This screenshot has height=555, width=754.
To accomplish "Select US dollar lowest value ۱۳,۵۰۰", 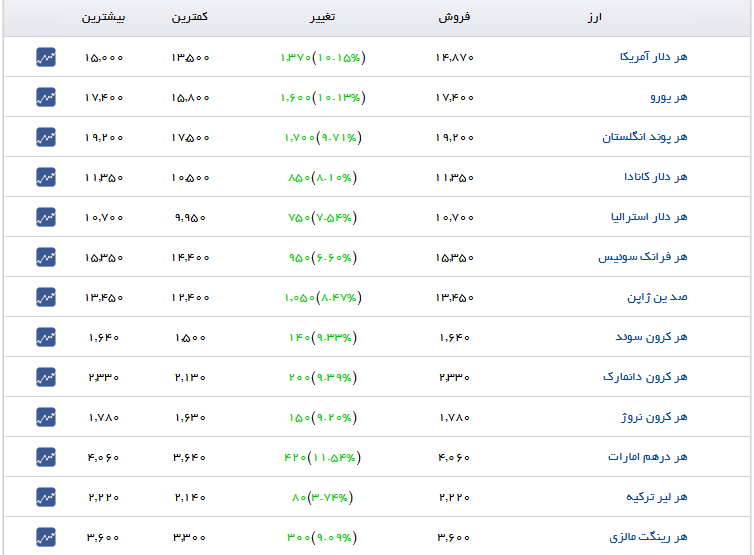I will pos(190,58).
